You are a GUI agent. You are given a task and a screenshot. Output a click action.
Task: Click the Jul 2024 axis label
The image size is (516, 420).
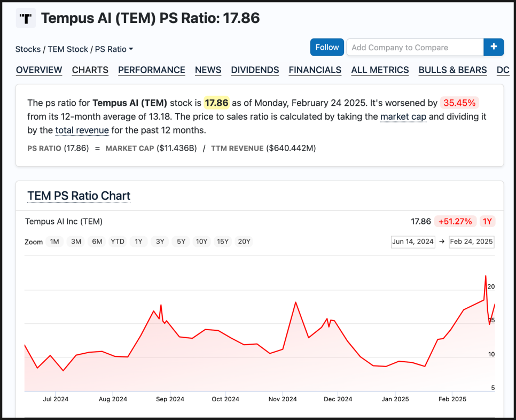click(x=56, y=399)
